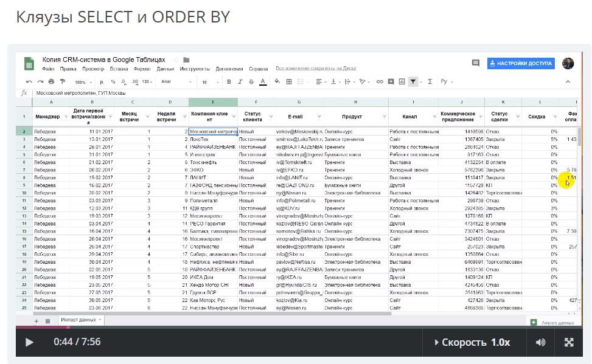Open the Правка menu
Image resolution: width=592 pixels, height=364 pixels.
[68, 69]
